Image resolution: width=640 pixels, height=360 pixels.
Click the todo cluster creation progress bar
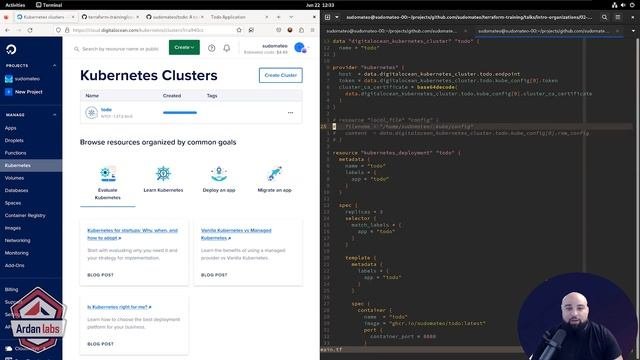point(180,113)
